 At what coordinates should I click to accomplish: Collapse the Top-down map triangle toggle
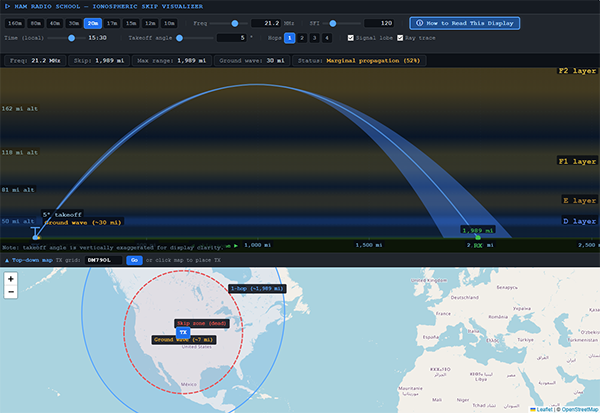tap(7, 260)
